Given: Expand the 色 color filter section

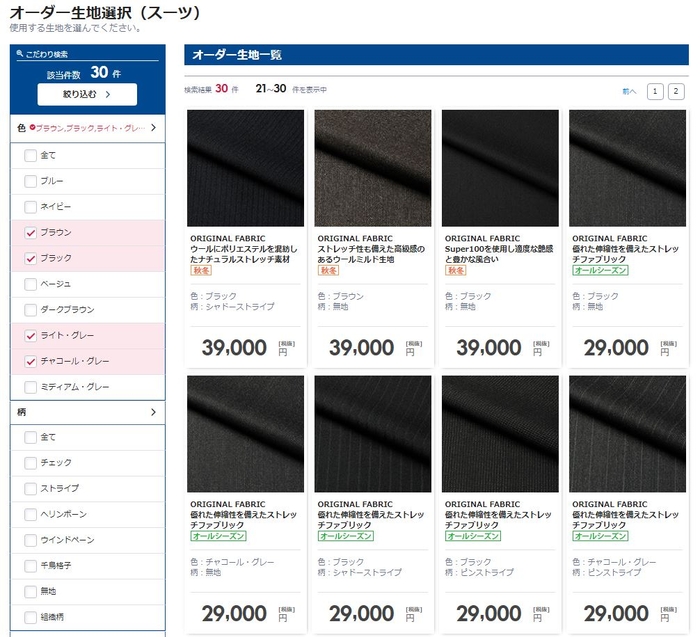Looking at the screenshot, I should pyautogui.click(x=153, y=129).
